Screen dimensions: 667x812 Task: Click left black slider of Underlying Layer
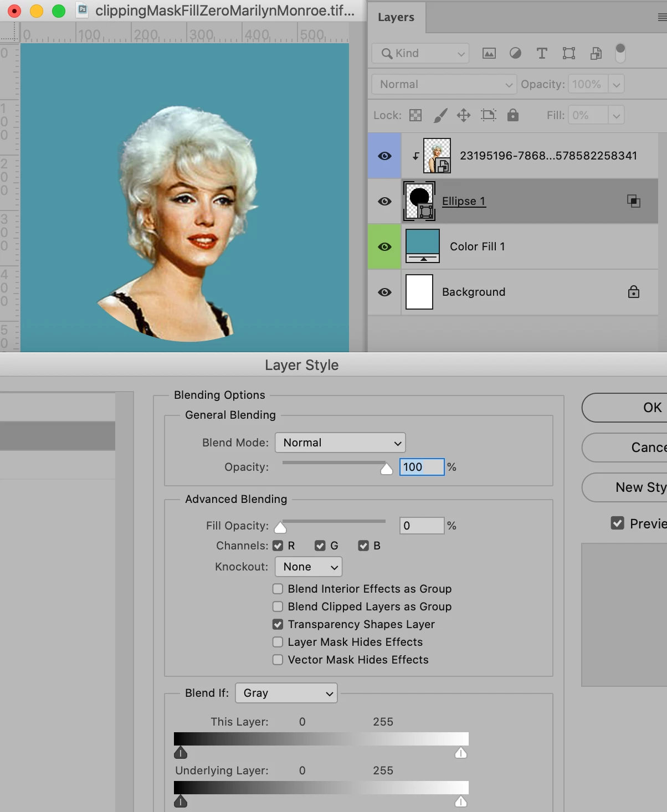tap(181, 801)
